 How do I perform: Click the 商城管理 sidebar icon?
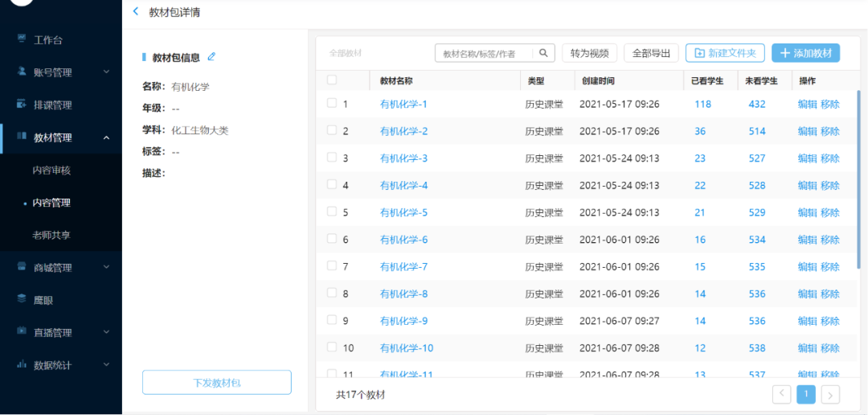22,267
